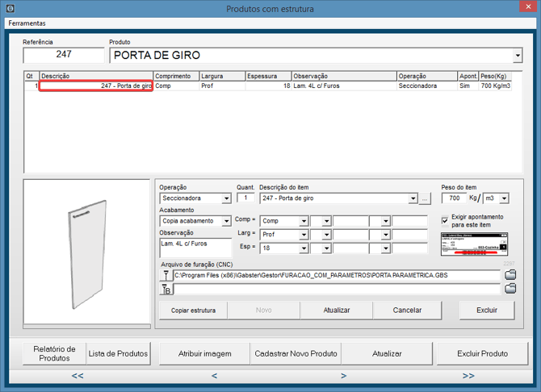The image size is (541, 392).
Task: Select the 247 - Porta de giro row
Action: point(96,85)
